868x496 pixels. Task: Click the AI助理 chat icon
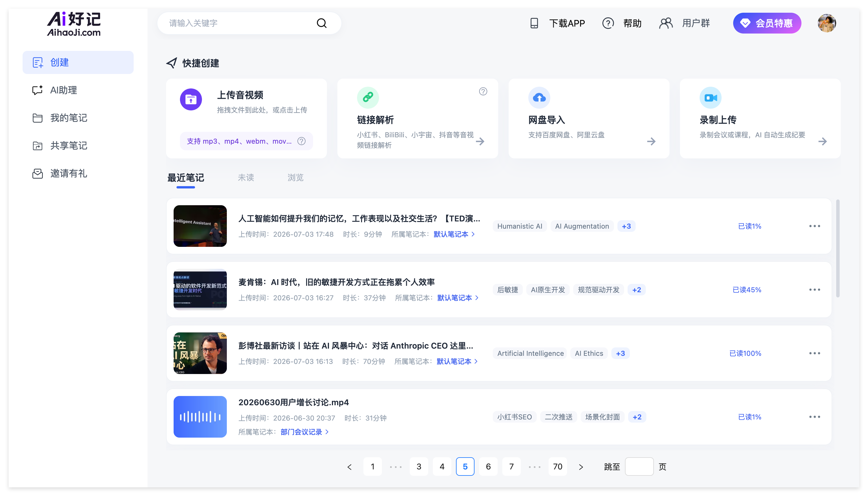pos(38,90)
